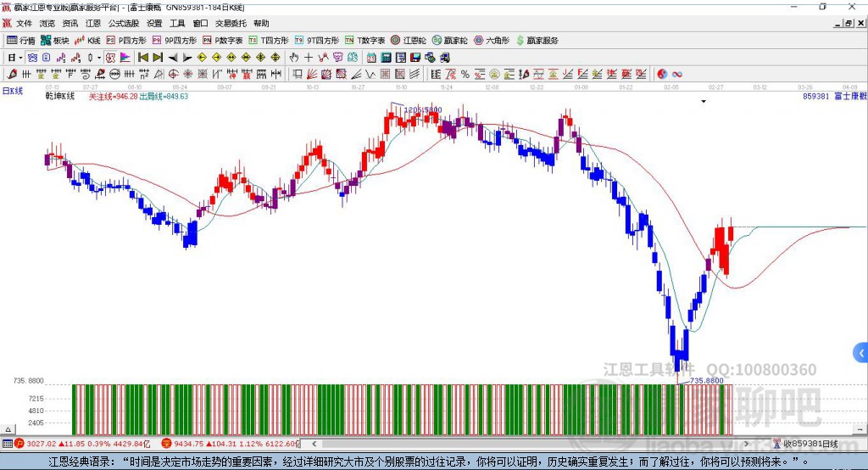Click the compass angle tool icon

pyautogui.click(x=159, y=75)
